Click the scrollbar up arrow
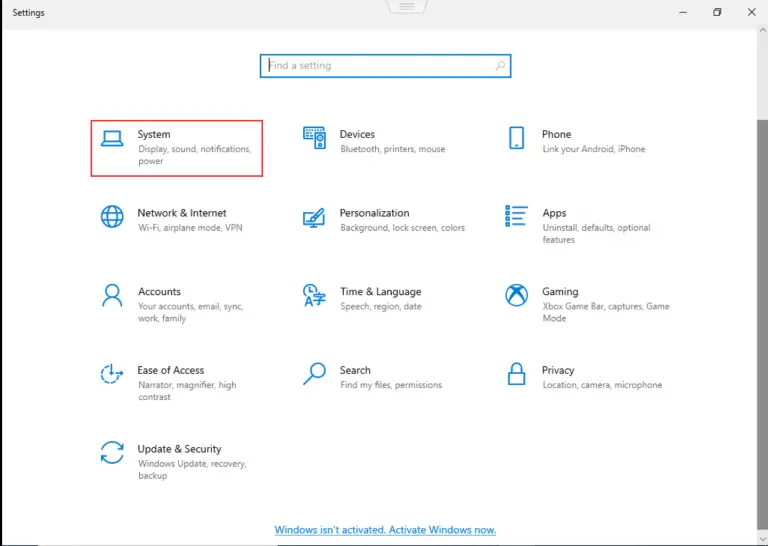This screenshot has height=546, width=768. point(763,30)
